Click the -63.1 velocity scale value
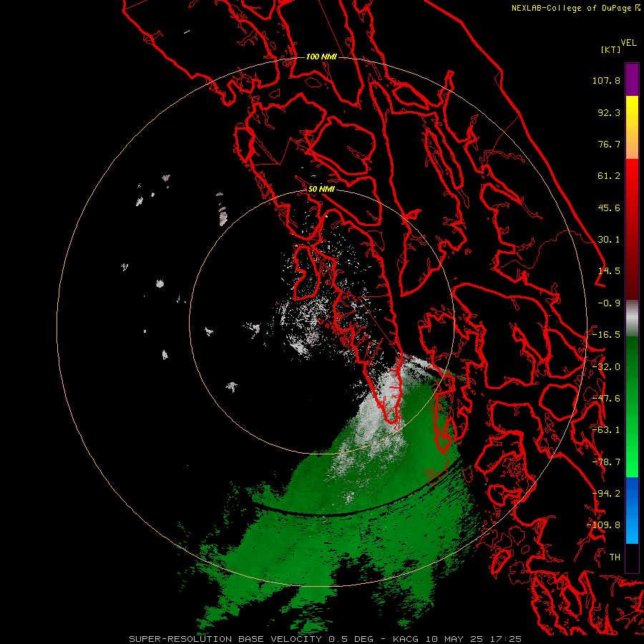The height and width of the screenshot is (644, 644). (x=606, y=430)
